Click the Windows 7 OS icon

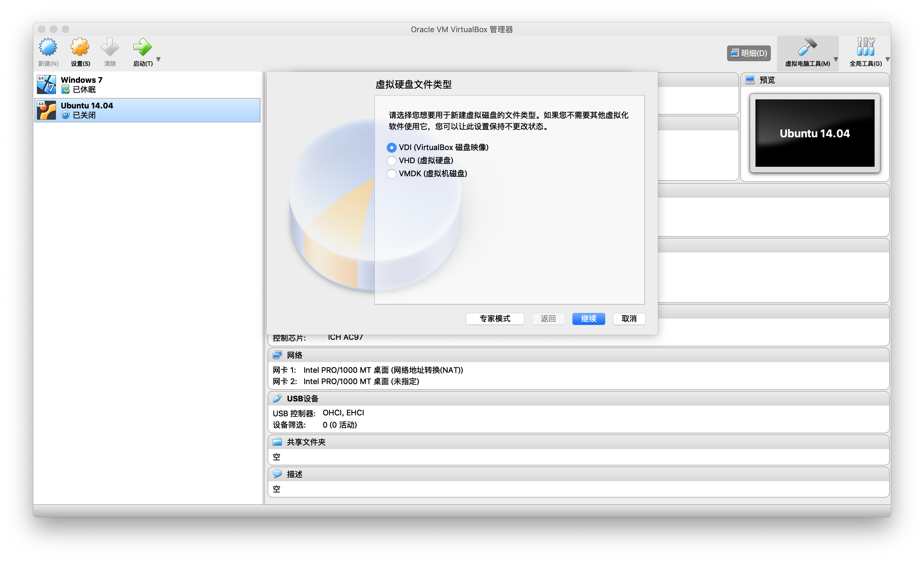click(46, 84)
